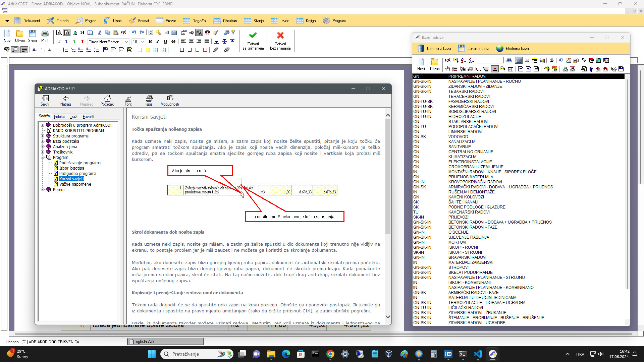644x362 pixels.
Task: Click the telephone icon in Baze radova
Action: [x=584, y=60]
